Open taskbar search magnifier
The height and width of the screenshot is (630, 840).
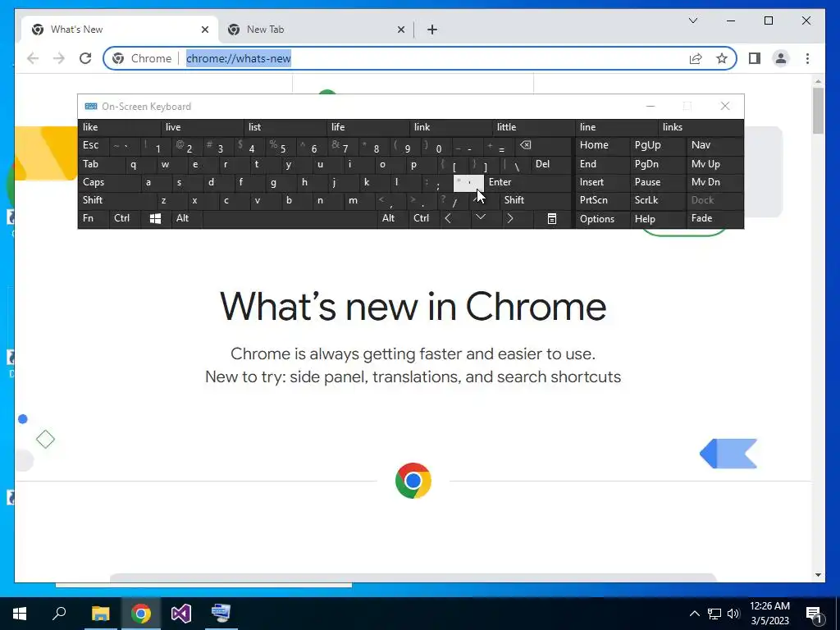click(x=59, y=614)
